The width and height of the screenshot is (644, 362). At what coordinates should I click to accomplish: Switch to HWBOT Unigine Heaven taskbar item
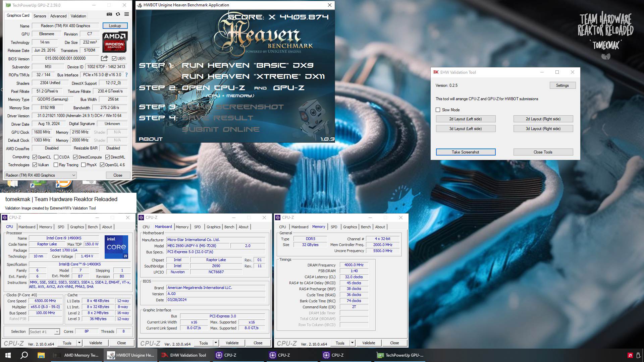tap(130, 355)
